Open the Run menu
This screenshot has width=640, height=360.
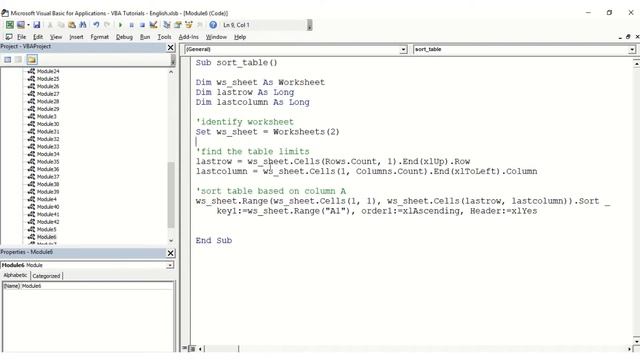[145, 37]
